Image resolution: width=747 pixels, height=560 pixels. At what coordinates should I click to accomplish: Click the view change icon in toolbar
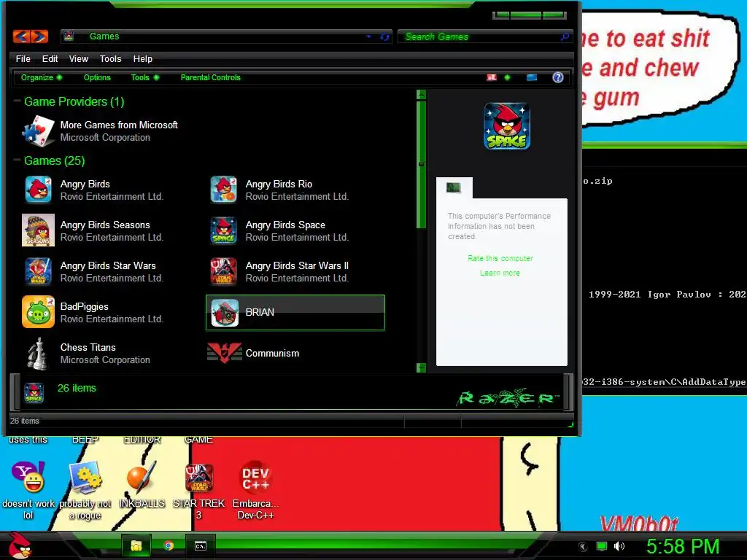click(492, 77)
